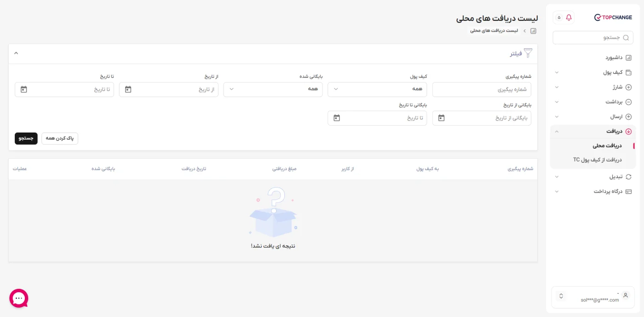Expand برداشت sidebar menu chevron
This screenshot has height=317, width=644.
click(557, 102)
